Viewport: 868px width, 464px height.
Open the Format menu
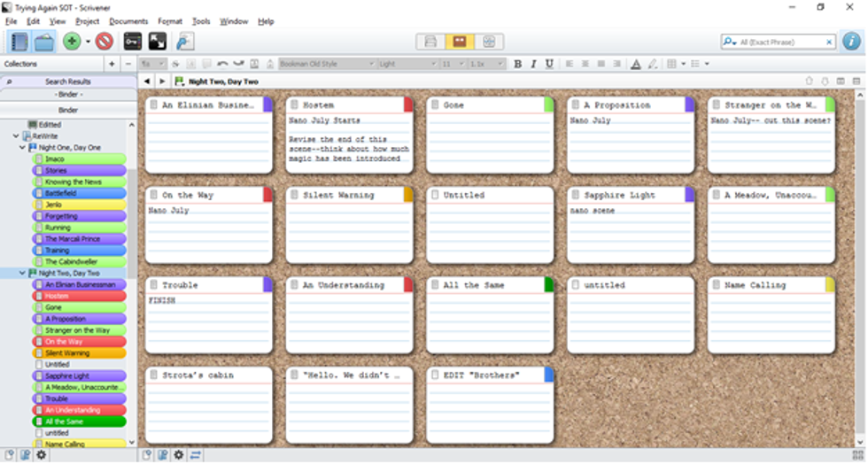pos(170,21)
